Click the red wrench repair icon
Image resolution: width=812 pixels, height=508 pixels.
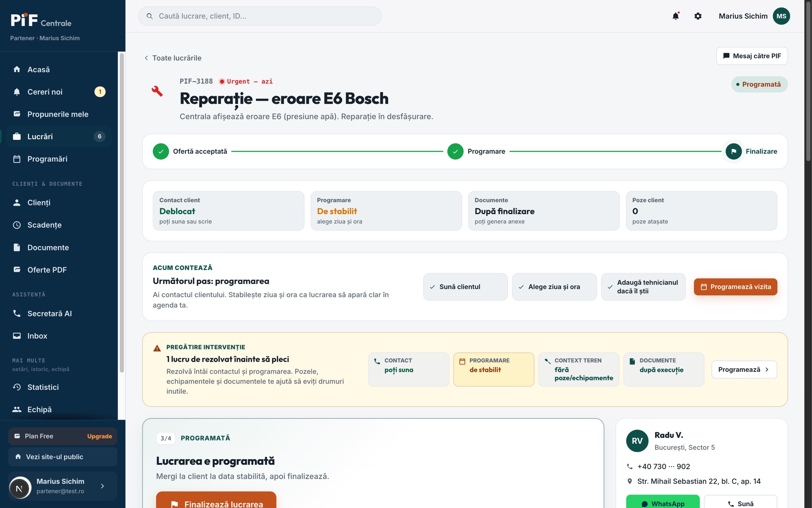(157, 91)
